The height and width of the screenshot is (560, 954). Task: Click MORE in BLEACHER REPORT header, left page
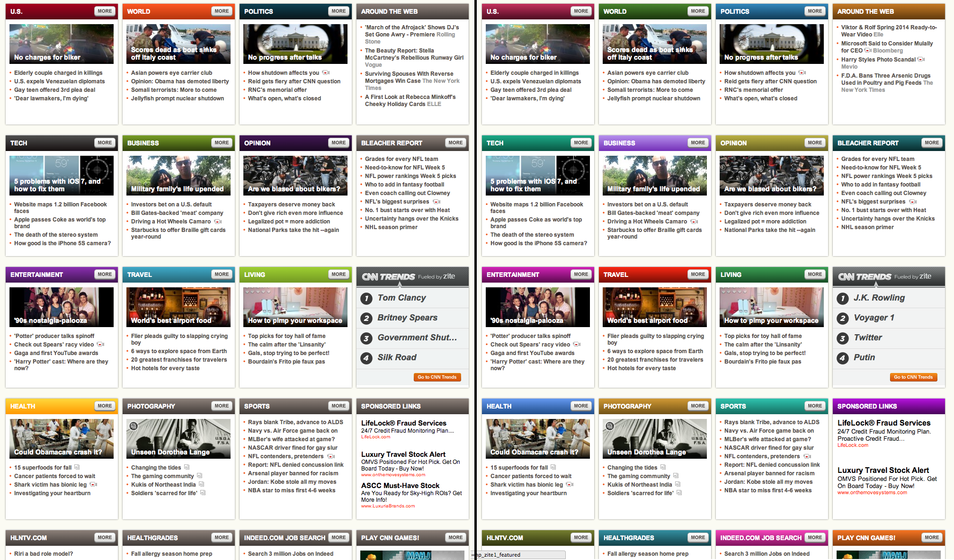coord(455,142)
